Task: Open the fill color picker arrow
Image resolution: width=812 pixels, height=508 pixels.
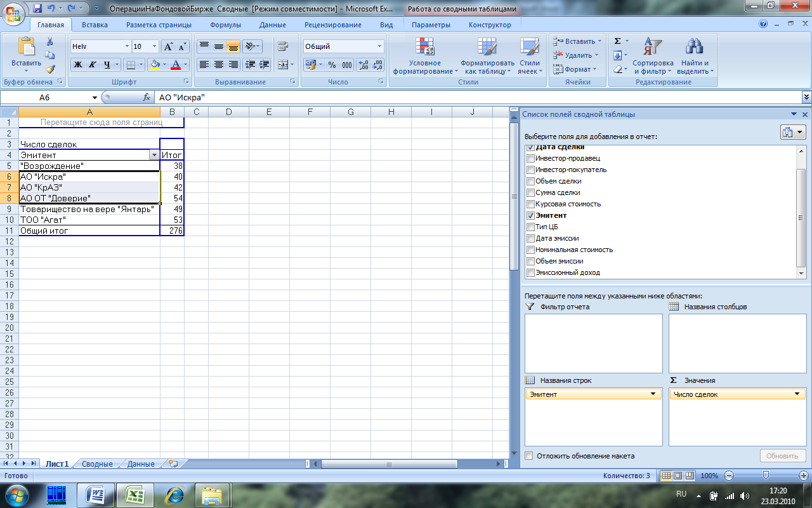Action: click(165, 65)
